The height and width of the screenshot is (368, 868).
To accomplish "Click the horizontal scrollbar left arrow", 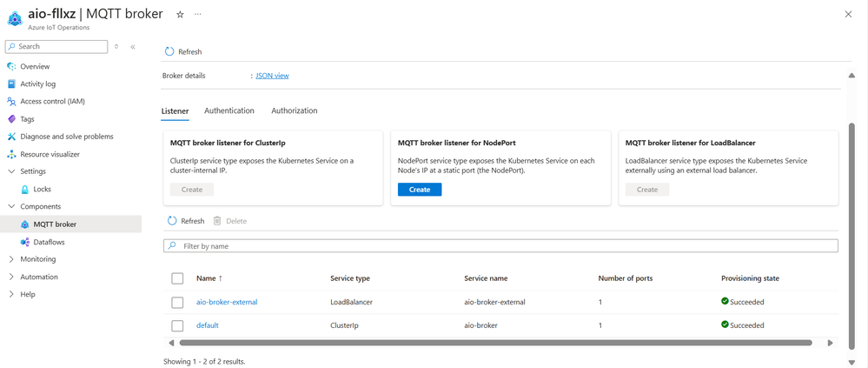I will [x=171, y=343].
